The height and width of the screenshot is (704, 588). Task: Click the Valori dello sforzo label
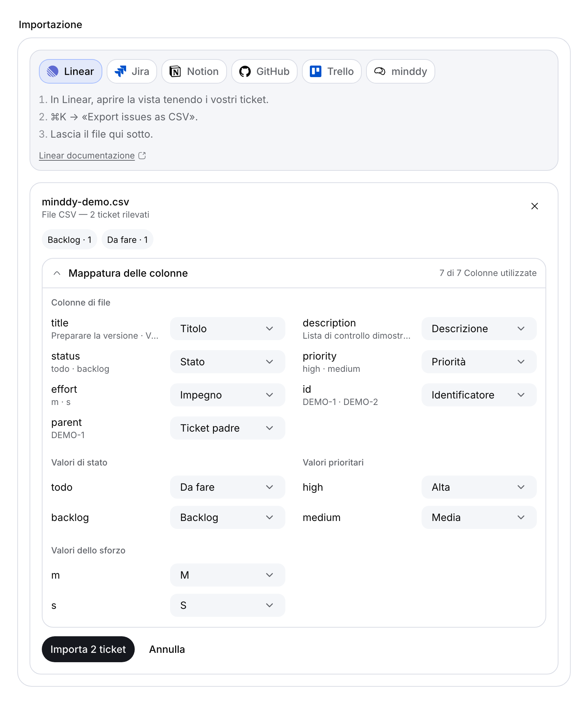coord(88,551)
